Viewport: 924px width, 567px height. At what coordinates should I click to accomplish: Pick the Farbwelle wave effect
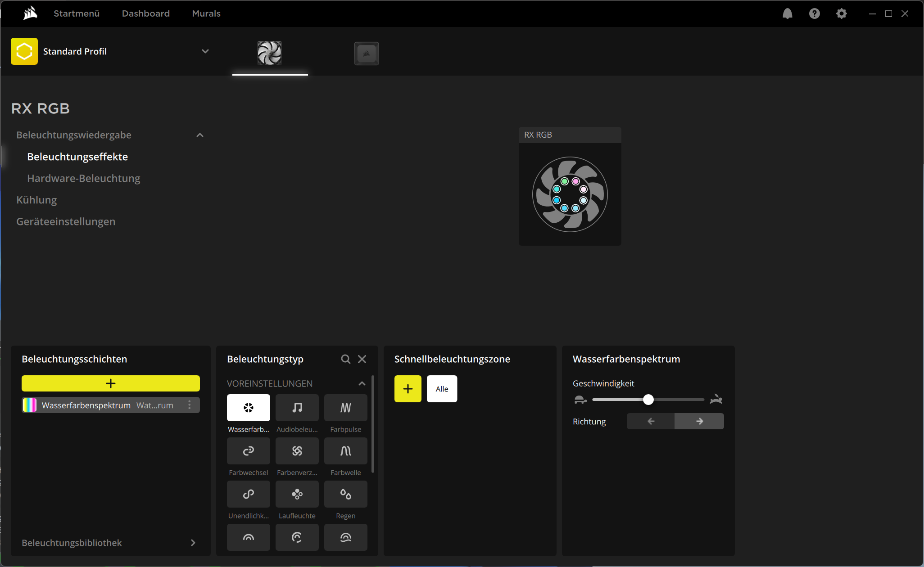point(345,451)
